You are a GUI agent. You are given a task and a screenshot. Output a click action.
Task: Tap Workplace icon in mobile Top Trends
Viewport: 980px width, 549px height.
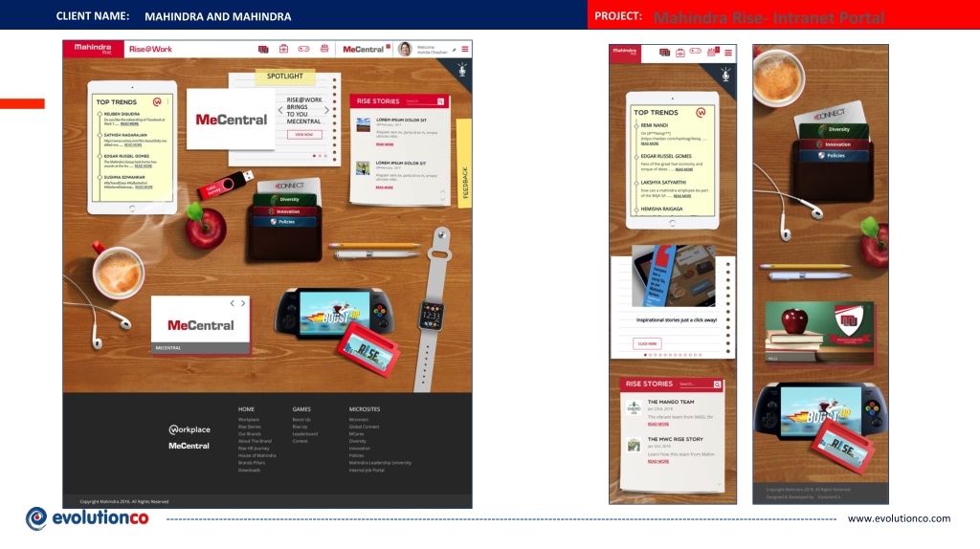pos(701,113)
